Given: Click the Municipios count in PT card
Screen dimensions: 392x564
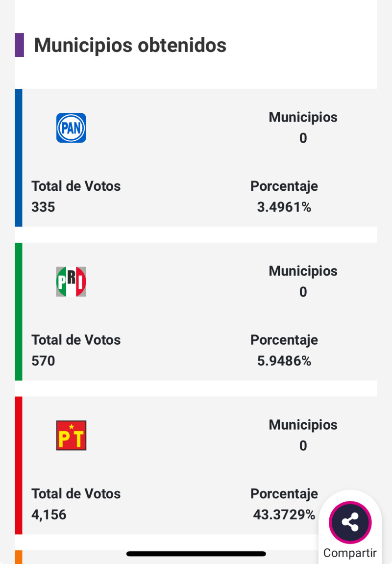Looking at the screenshot, I should [303, 446].
